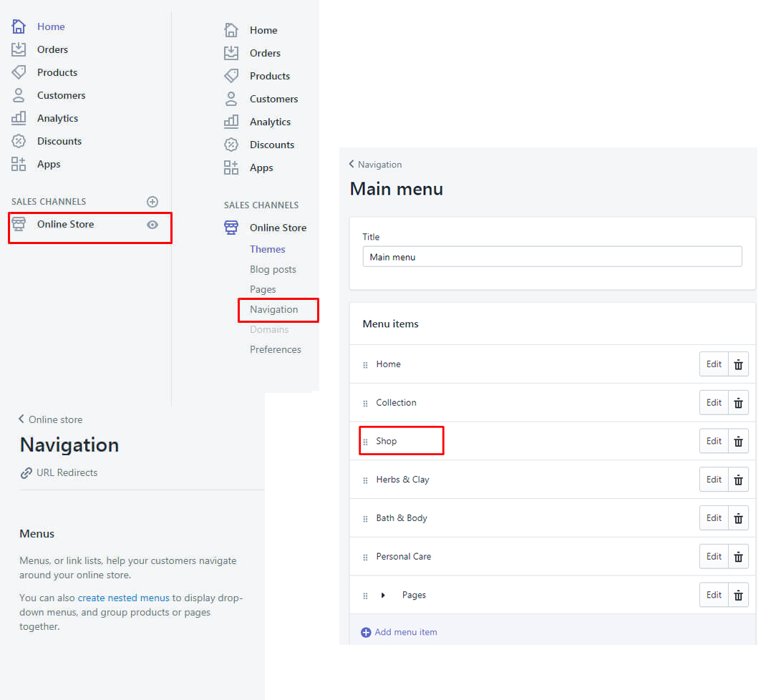
Task: Click the plus icon beside Sales Channels
Action: click(x=152, y=202)
